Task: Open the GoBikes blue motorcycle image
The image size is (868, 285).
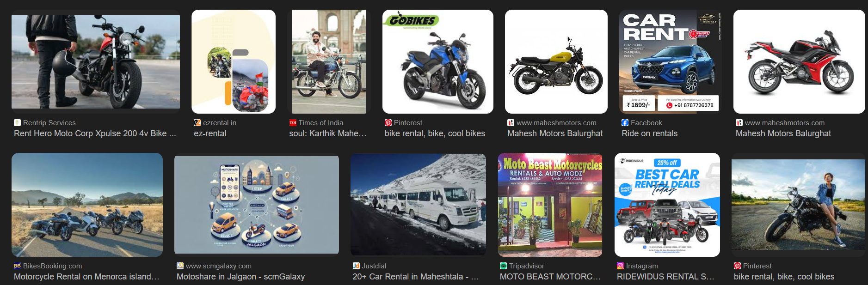Action: 438,61
